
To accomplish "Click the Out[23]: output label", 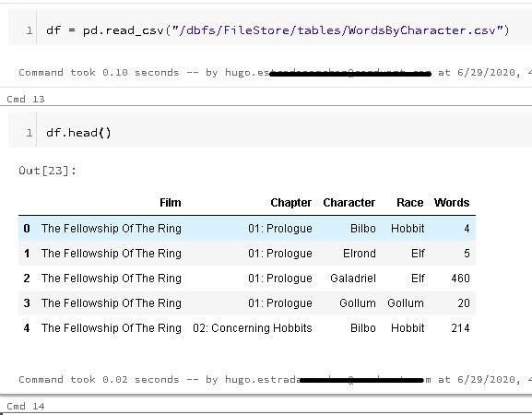I will coord(48,171).
